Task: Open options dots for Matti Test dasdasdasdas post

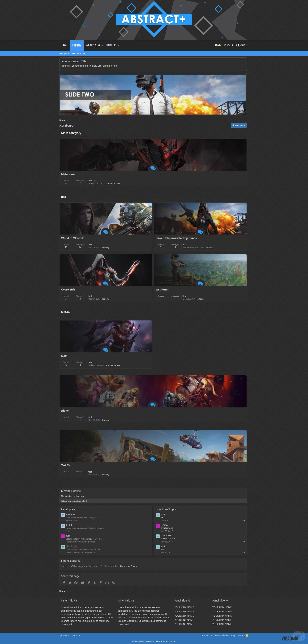Action: pos(244,542)
